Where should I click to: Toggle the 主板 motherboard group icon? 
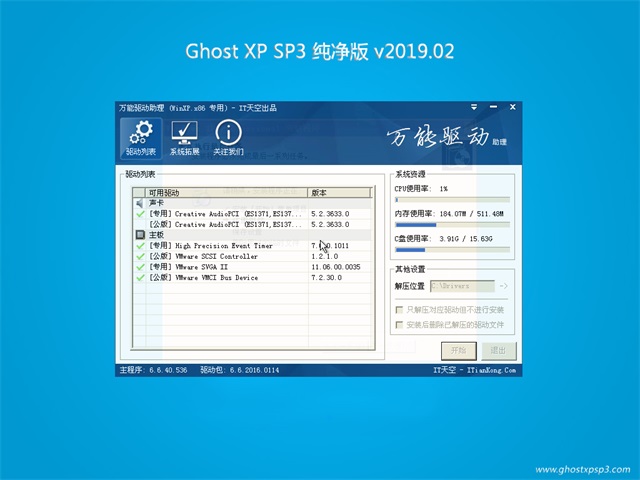tap(140, 235)
